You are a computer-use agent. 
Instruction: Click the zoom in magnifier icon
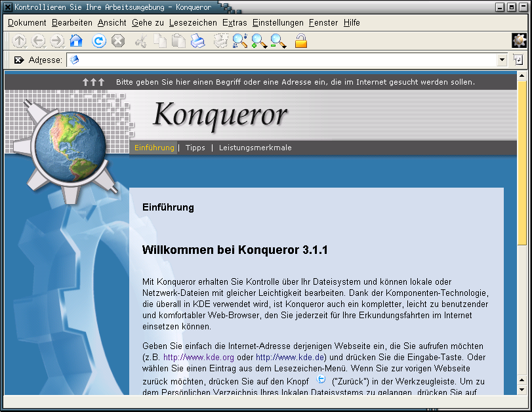[x=259, y=41]
